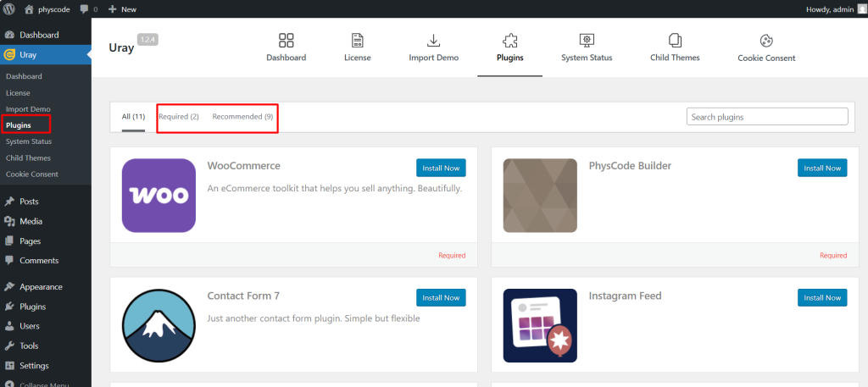Click the Uray logo icon in sidebar
This screenshot has width=868, height=387.
9,55
